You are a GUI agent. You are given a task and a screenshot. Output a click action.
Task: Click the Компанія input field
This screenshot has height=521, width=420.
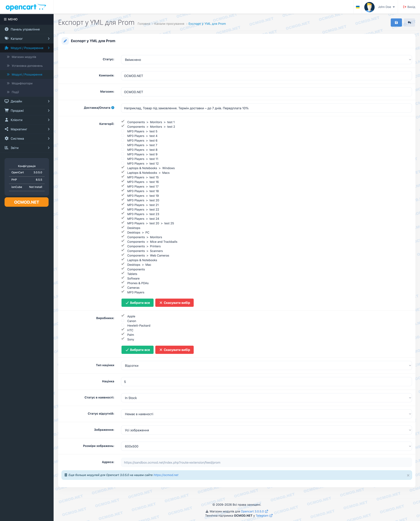tap(266, 76)
